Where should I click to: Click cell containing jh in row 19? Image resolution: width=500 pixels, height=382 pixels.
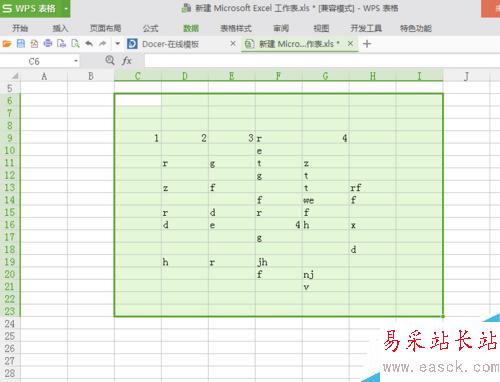pyautogui.click(x=279, y=262)
